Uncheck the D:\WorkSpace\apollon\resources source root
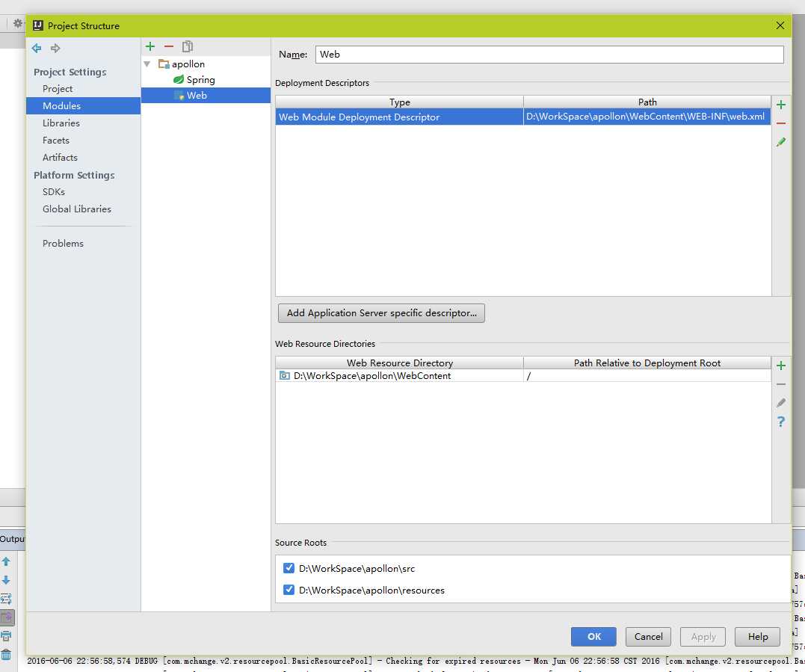Image resolution: width=805 pixels, height=672 pixels. [289, 590]
